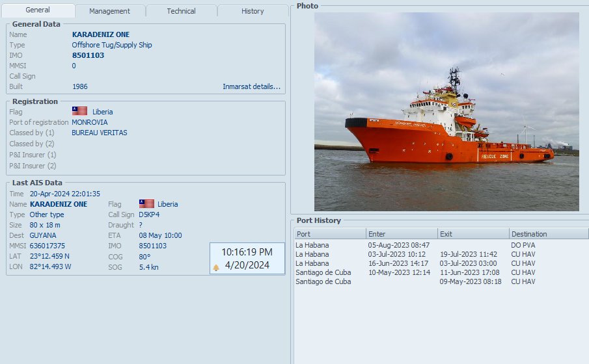Screen dimensions: 589x364
Task: Sort port history by Enter column
Action: click(x=402, y=234)
